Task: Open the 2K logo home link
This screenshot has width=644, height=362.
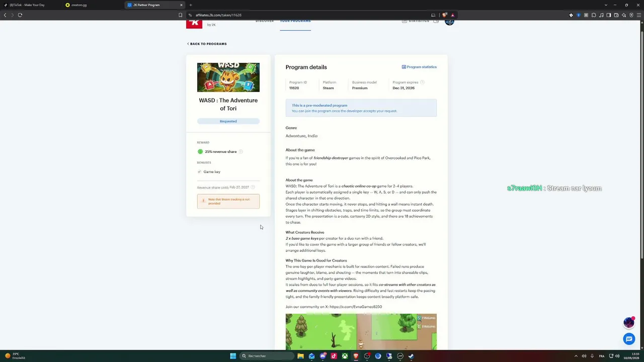Action: 194,24
